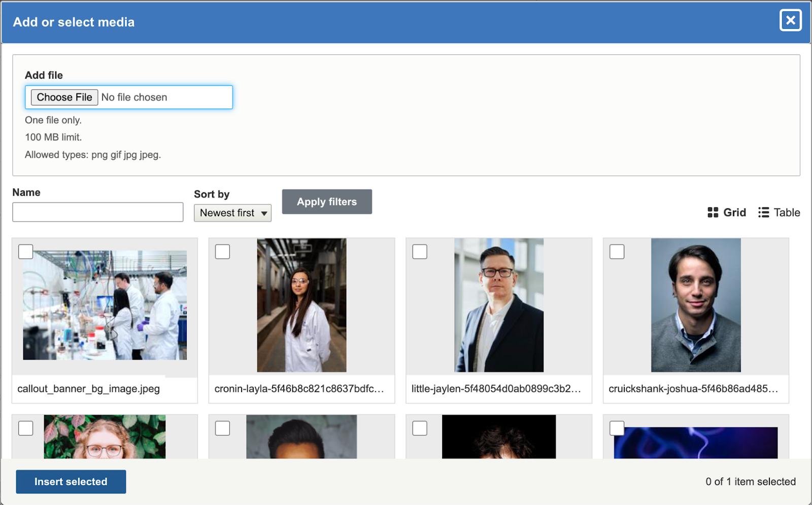The image size is (812, 505).
Task: Click the cronin-layla file name label
Action: coord(299,389)
